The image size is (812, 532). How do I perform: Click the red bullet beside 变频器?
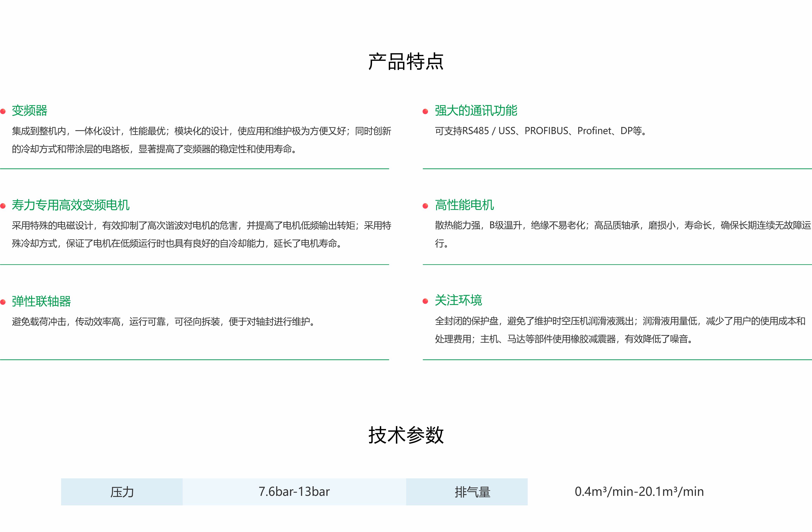tap(3, 111)
